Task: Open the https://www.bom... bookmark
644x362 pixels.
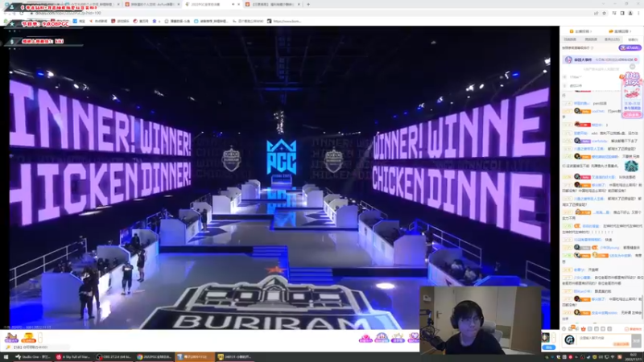Action: coord(284,21)
